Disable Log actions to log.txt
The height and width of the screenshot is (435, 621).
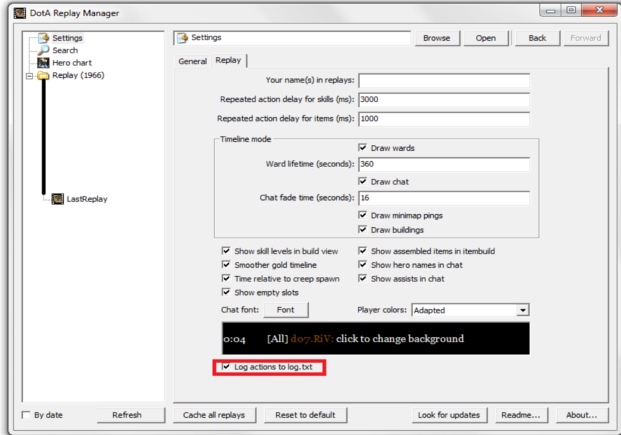(x=225, y=368)
